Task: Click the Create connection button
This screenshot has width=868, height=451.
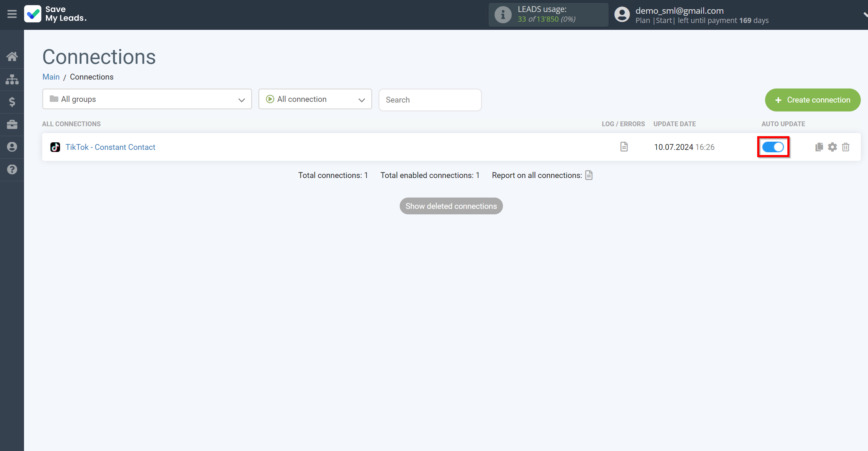Action: point(813,99)
